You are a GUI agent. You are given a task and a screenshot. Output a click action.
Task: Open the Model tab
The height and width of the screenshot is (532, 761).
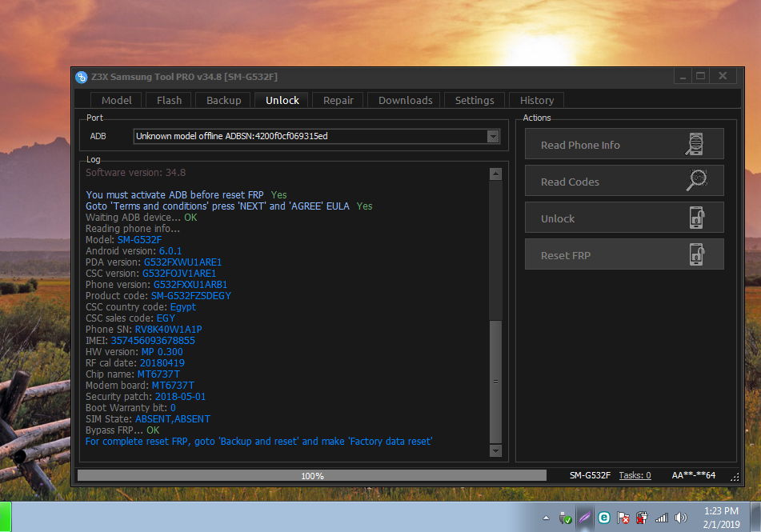coord(116,100)
